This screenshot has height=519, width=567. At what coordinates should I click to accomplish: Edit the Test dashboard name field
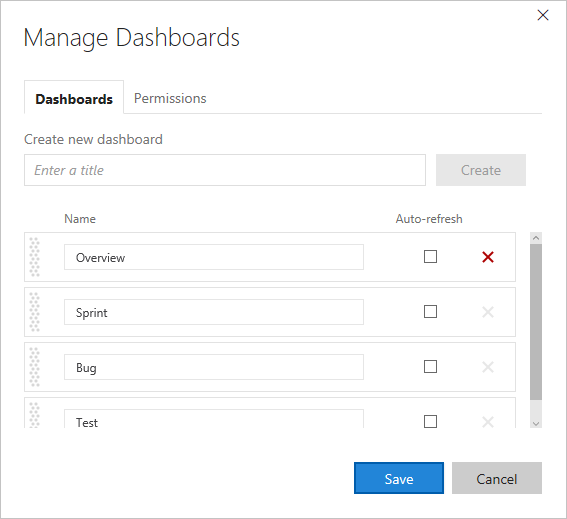pyautogui.click(x=214, y=419)
